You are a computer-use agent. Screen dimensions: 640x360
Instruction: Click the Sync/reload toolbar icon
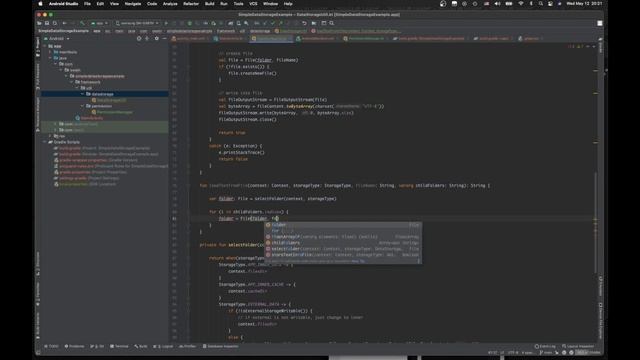click(55, 23)
